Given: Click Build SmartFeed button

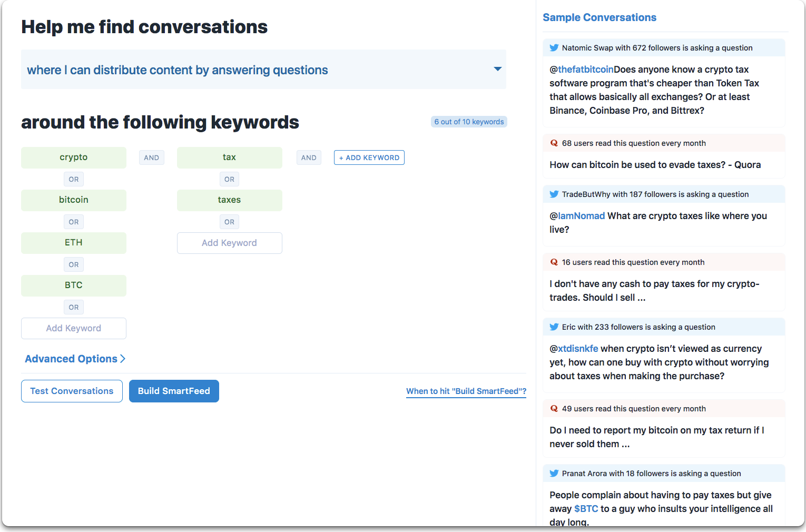Looking at the screenshot, I should (x=174, y=391).
